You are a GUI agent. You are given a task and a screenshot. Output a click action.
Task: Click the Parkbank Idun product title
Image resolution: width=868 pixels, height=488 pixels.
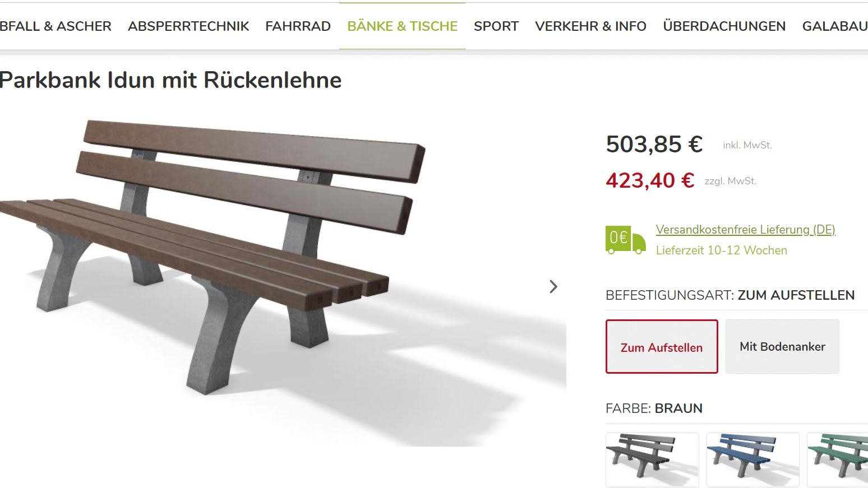pos(170,80)
